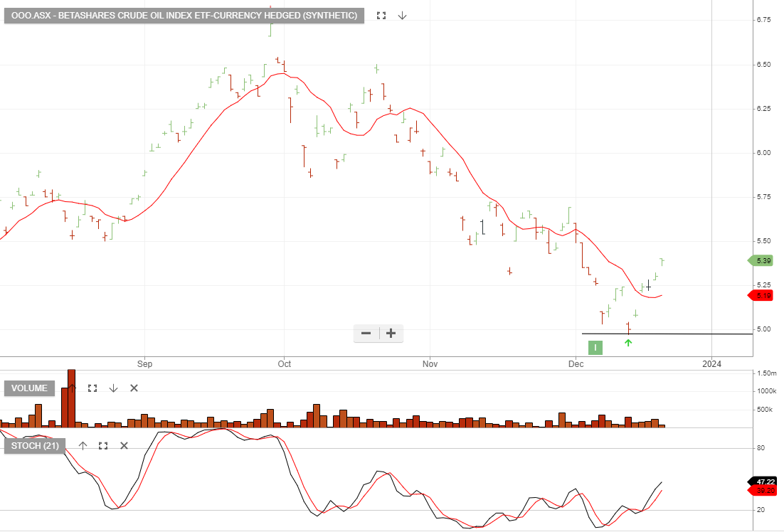Click the OOO.ASX chart title label
The height and width of the screenshot is (532, 784).
pos(184,14)
